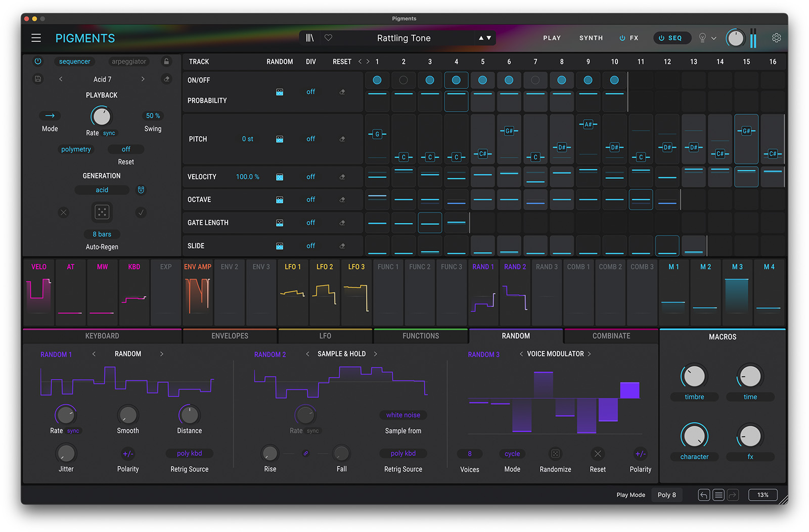809x532 pixels.
Task: Open the COMBINATE tab
Action: (x=611, y=336)
